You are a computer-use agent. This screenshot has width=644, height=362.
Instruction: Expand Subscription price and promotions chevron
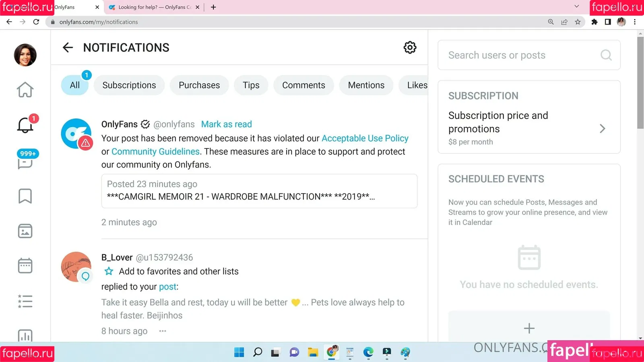(x=602, y=129)
